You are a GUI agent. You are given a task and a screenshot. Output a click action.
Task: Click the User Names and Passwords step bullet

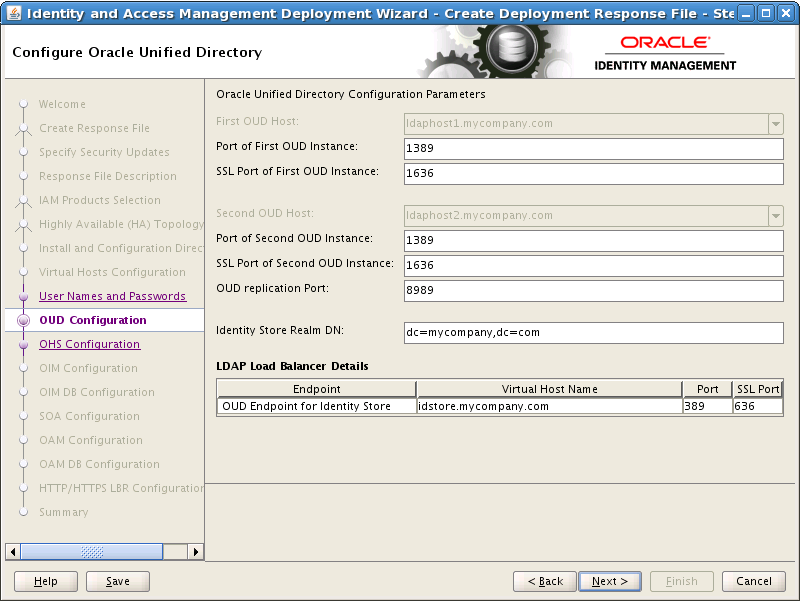pyautogui.click(x=23, y=296)
